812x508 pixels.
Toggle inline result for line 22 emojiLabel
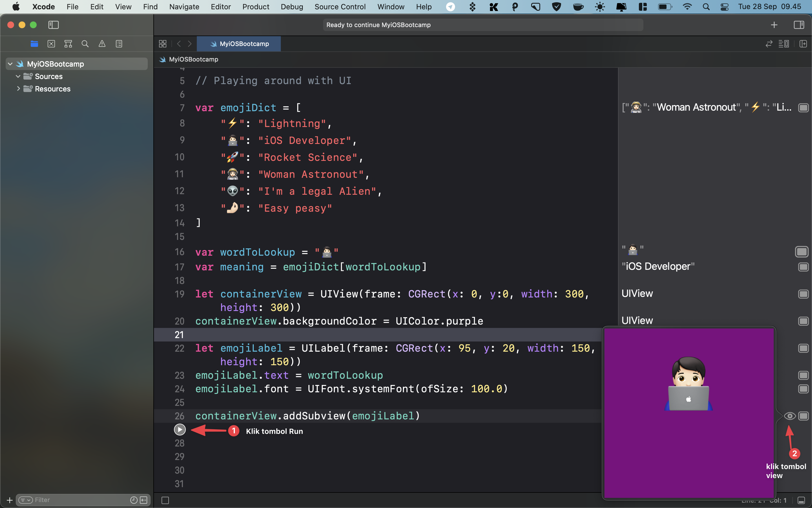click(x=803, y=348)
